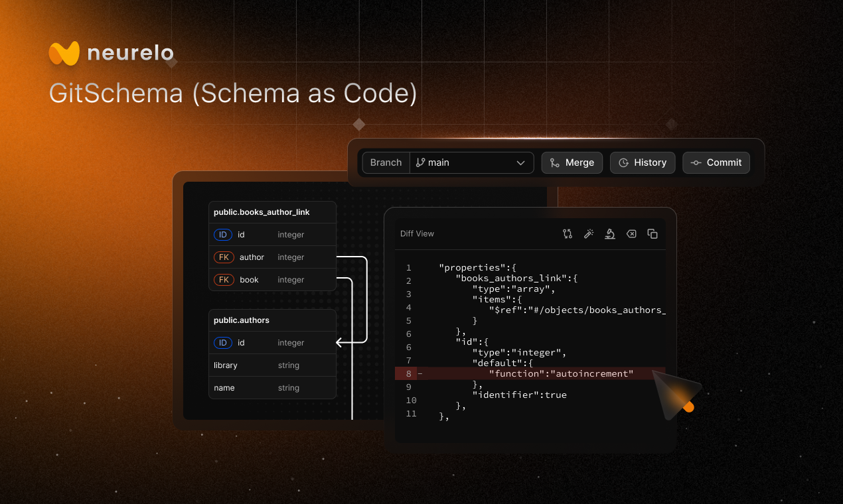
Task: Select the public.books_author_link table header
Action: tap(272, 212)
